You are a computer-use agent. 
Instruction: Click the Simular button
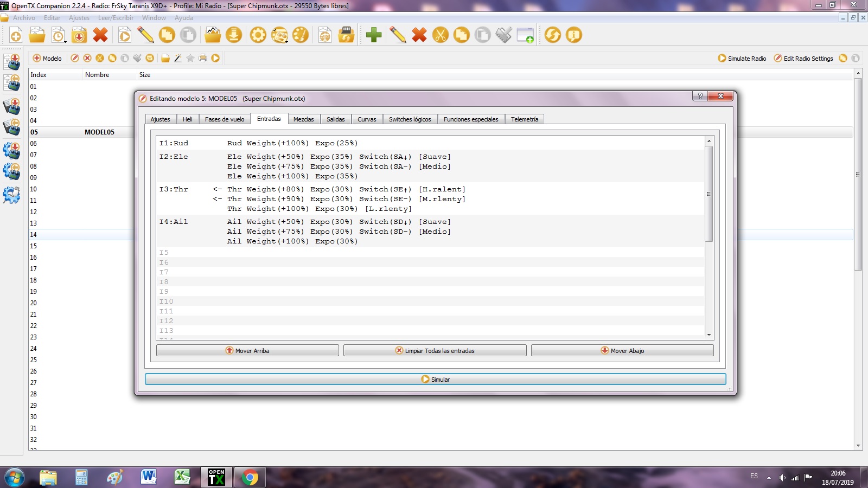[435, 380]
